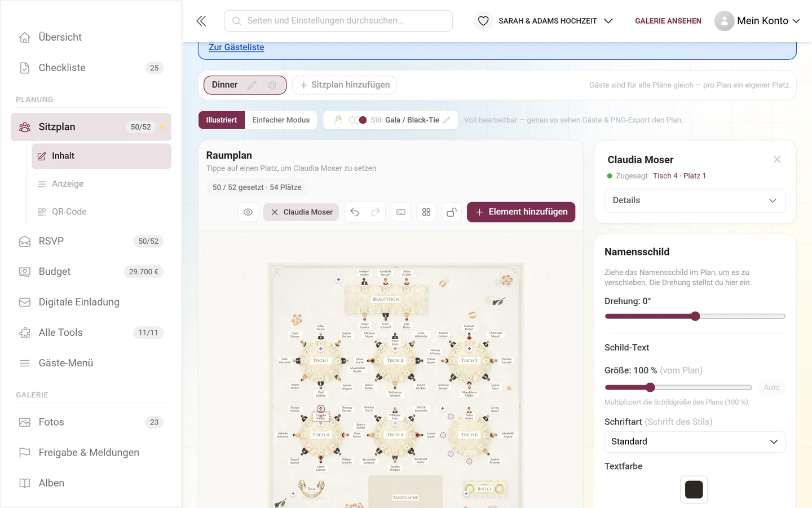Open Digitale Einladung

point(90,302)
